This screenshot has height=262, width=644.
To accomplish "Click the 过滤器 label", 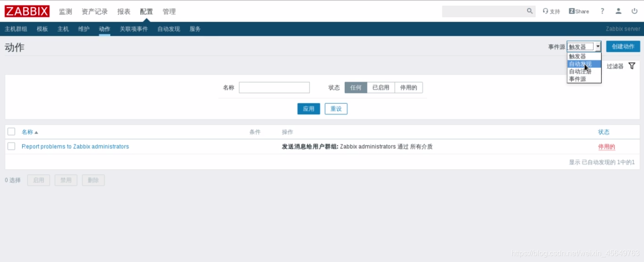I will 615,66.
